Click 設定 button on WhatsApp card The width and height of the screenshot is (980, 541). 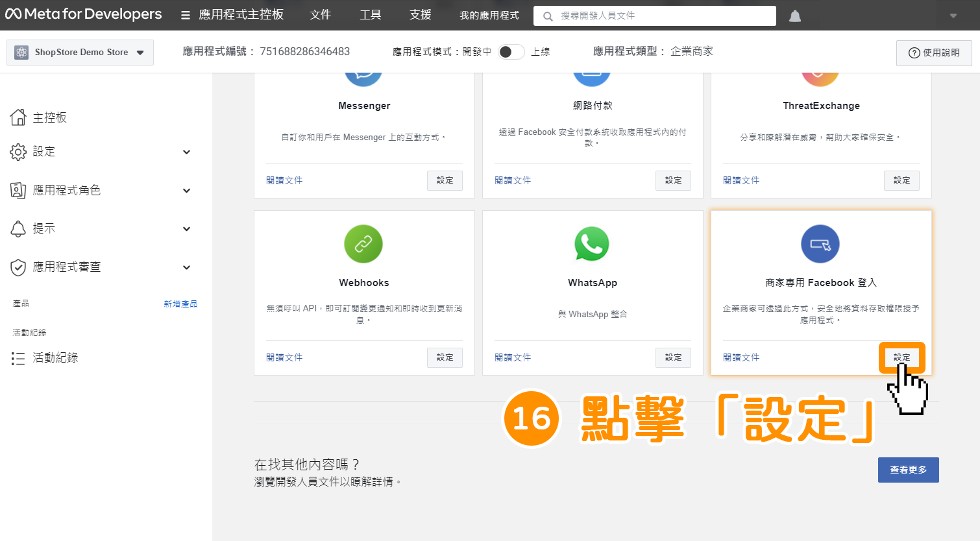(674, 357)
